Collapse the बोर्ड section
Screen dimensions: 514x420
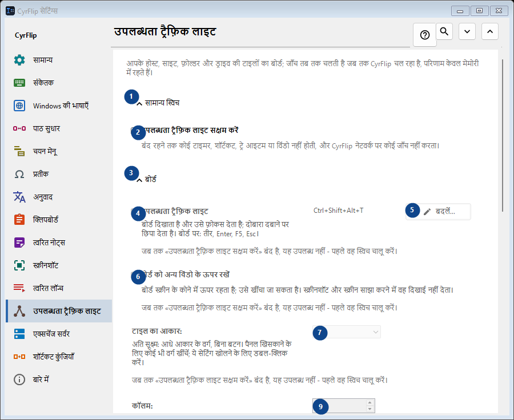[x=139, y=180]
